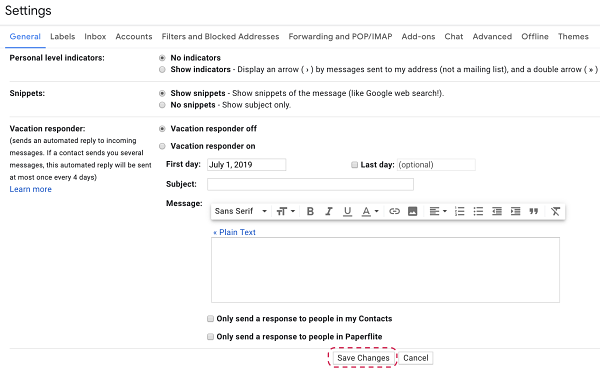Increase indent of message text

click(515, 211)
